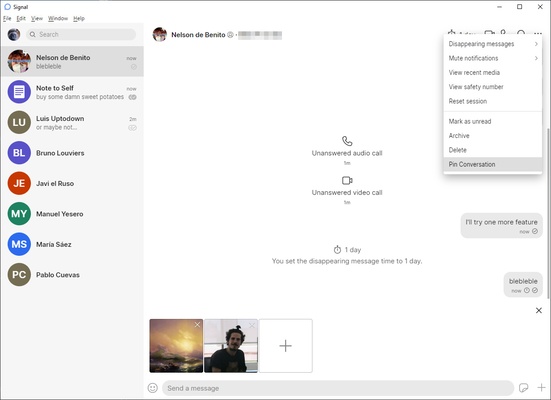Click "You set the disappearing message time" notice
The width and height of the screenshot is (551, 400).
coord(347,261)
